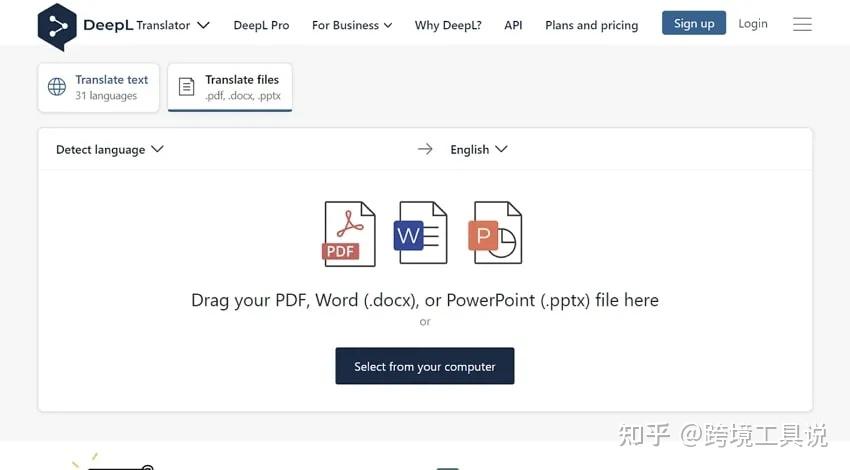
Task: Expand the Translator dropdown chevron
Action: (x=203, y=25)
